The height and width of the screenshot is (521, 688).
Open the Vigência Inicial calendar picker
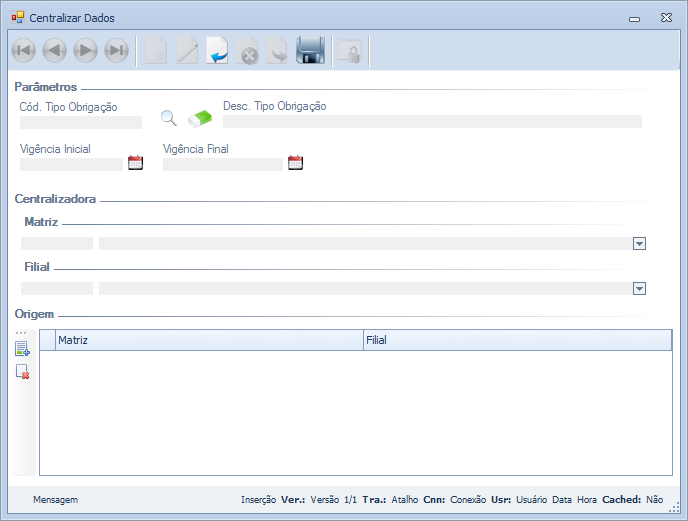coord(136,162)
